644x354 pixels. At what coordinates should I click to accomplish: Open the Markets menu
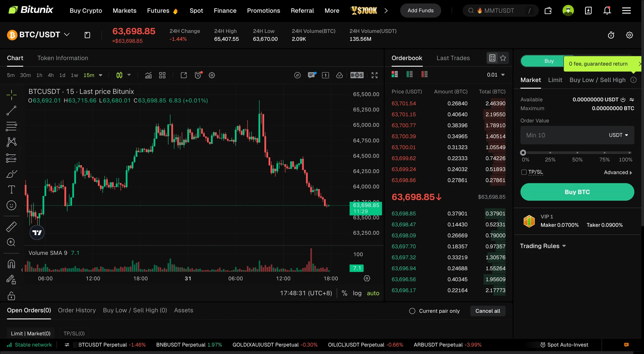pyautogui.click(x=124, y=11)
